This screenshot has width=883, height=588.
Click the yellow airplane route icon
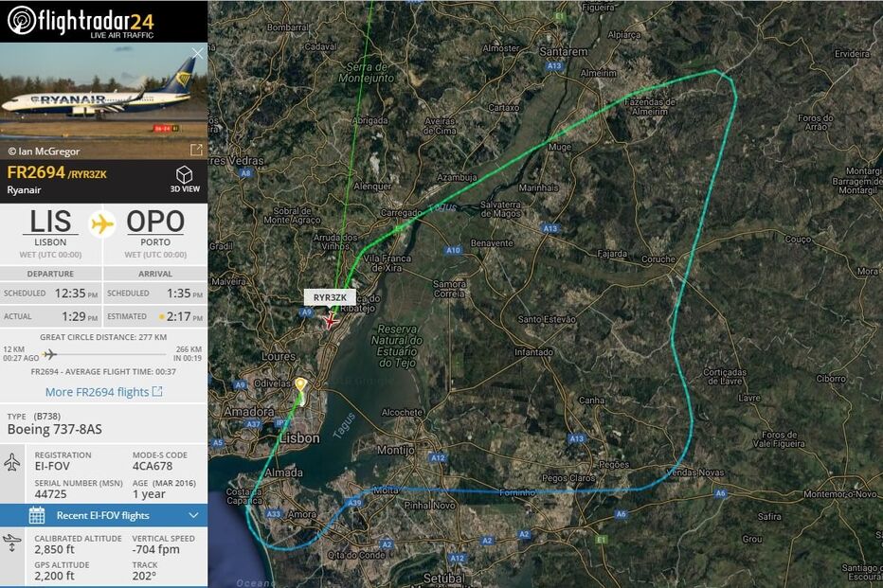(102, 224)
